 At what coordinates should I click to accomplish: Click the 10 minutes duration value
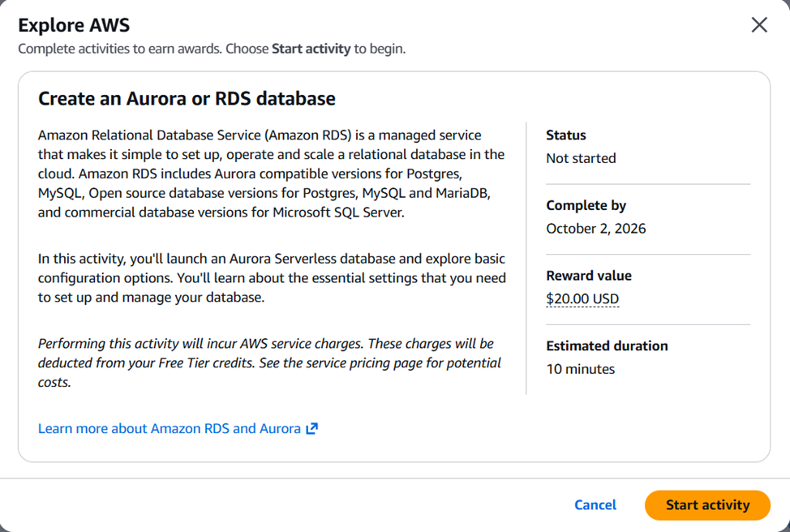click(581, 369)
